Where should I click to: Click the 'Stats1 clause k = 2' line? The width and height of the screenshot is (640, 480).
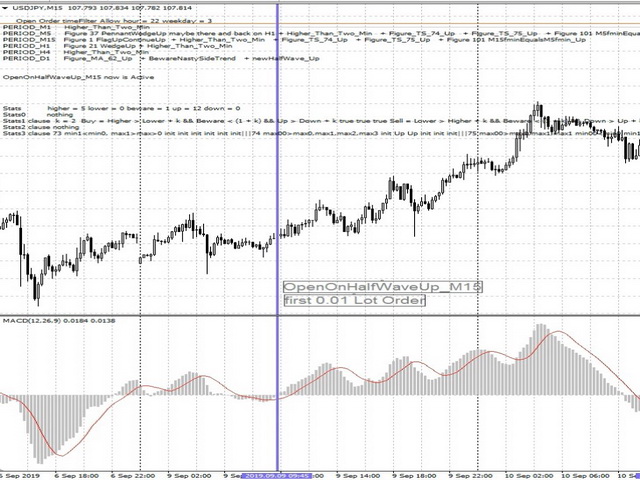(x=321, y=121)
